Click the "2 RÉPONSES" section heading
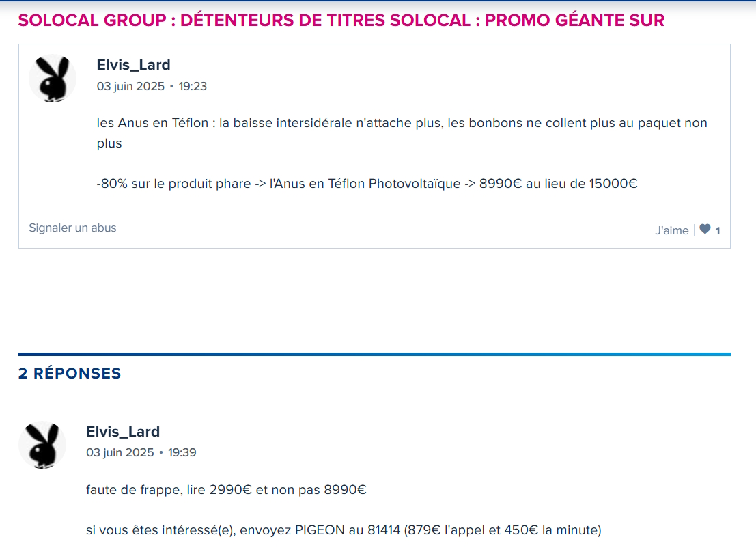This screenshot has height=550, width=756. [70, 374]
